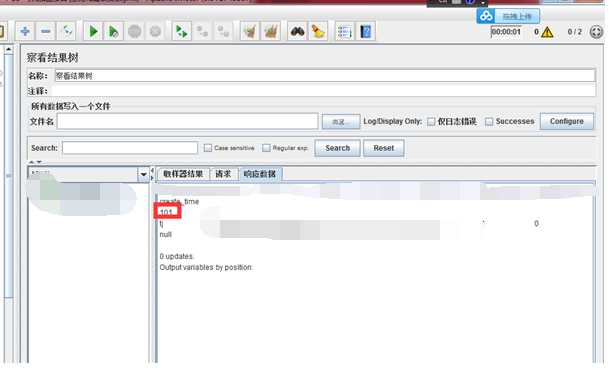Toggle 仅日志错误 checkbox
This screenshot has width=616, height=387.
coord(431,121)
